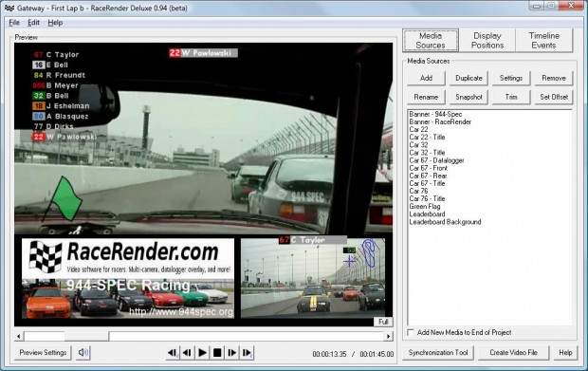Select 'Car 76' media source
The image size is (588, 371).
418,192
